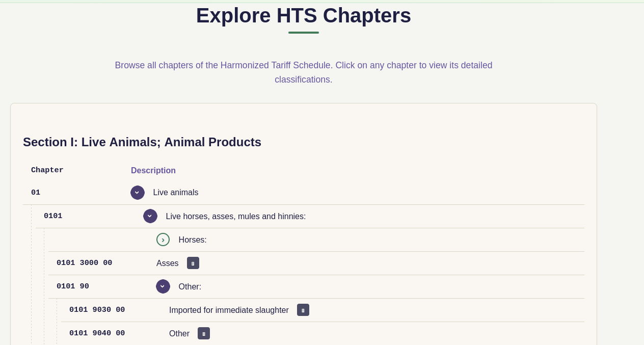The image size is (644, 345).
Task: Click the Chapter column header
Action: coord(47,170)
